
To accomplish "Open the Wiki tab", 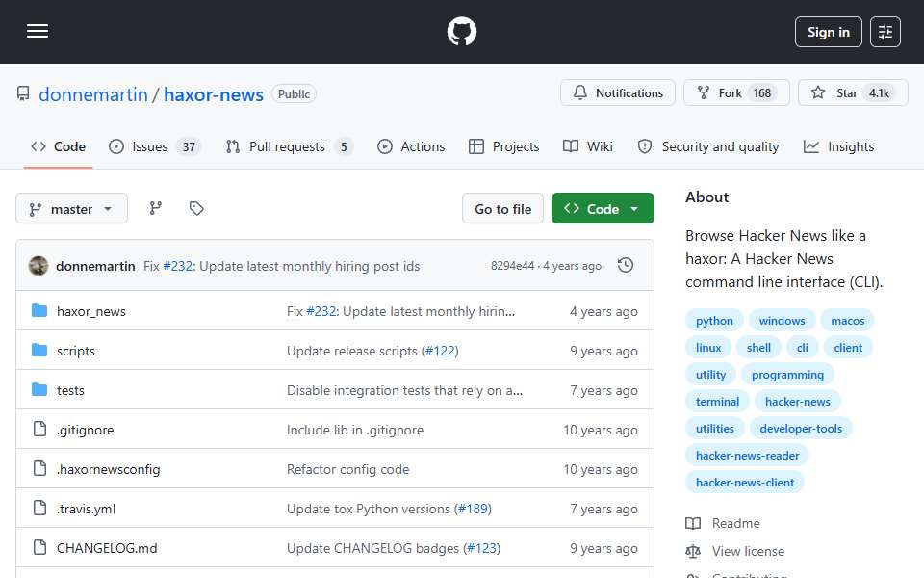I will coord(587,146).
